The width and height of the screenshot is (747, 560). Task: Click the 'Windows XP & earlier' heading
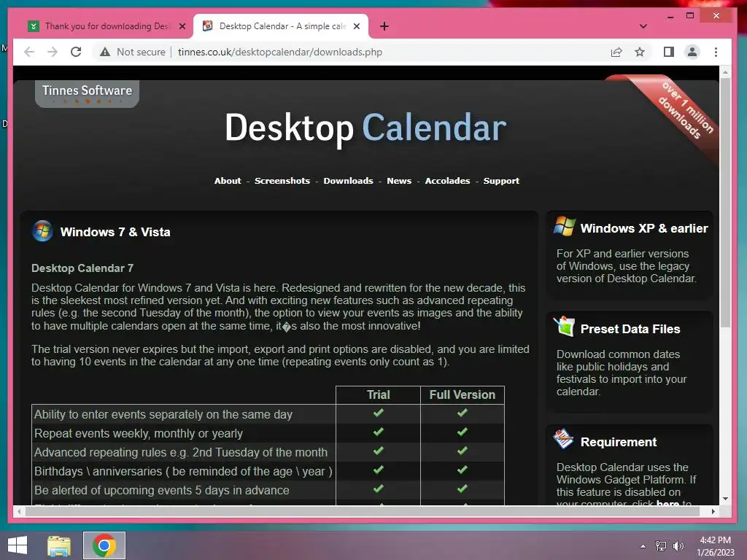644,228
